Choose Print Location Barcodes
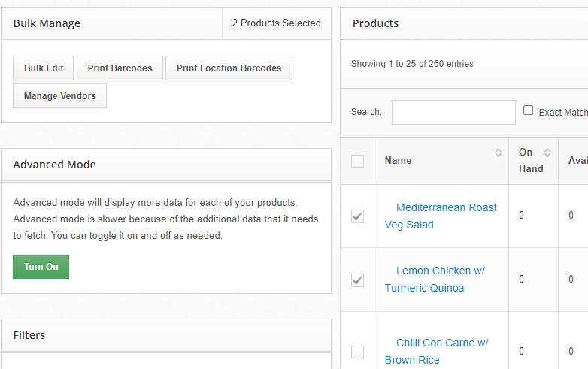588x369 pixels. (229, 68)
